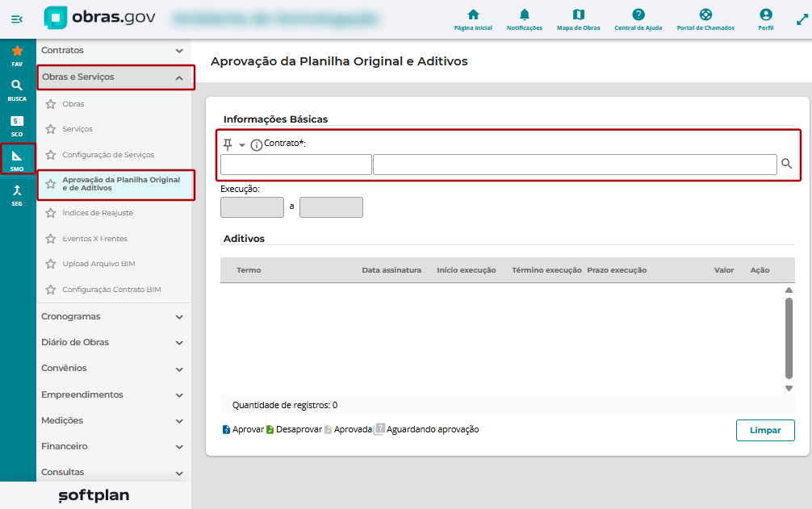Focus the Contrato number input field

pos(295,165)
